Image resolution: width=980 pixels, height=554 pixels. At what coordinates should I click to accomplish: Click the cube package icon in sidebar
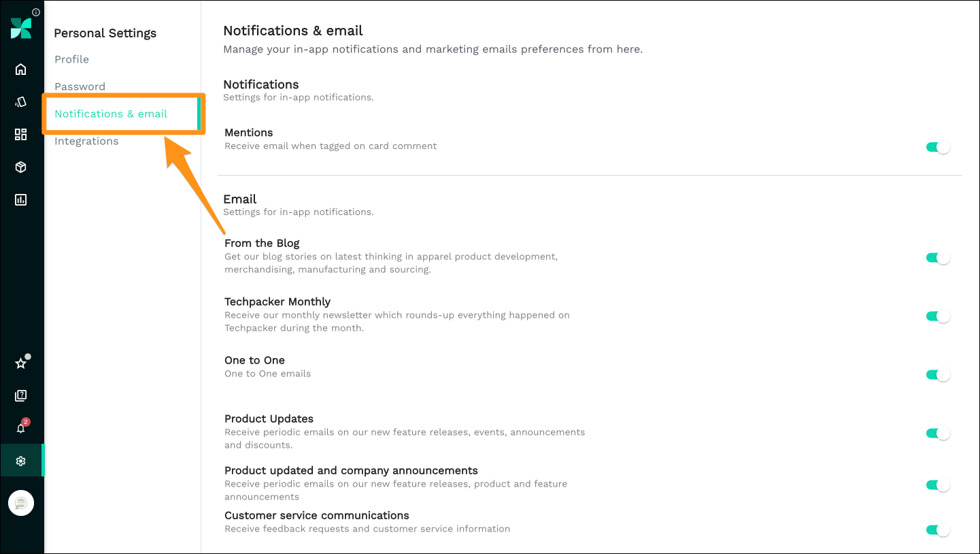(x=21, y=167)
